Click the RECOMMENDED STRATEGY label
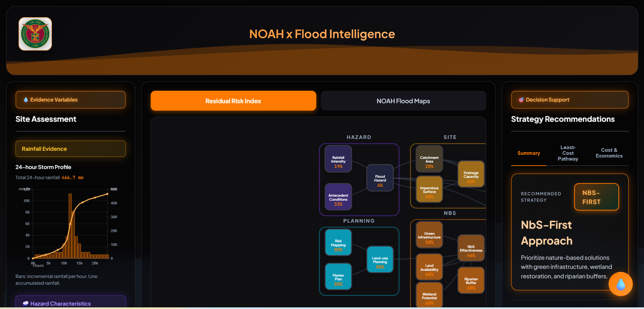Viewport: 644px width, 309px height. coord(541,197)
